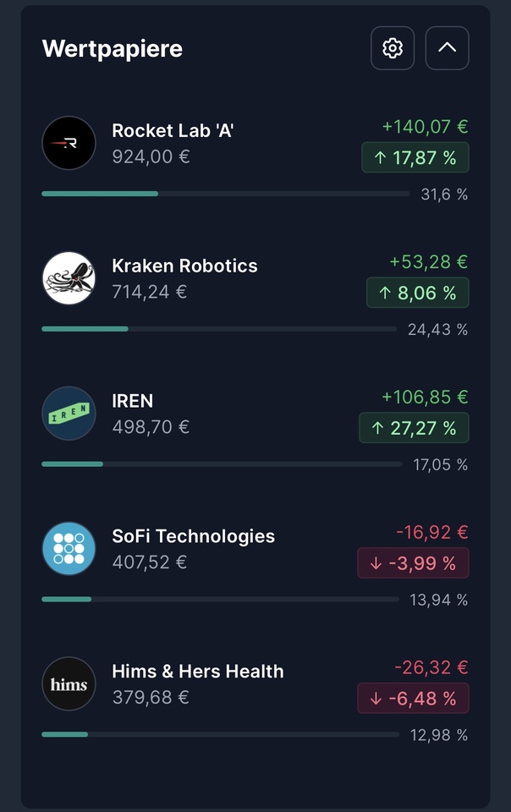Open Hims & Hers Health details
Screen dimensions: 511x812
pyautogui.click(x=198, y=672)
